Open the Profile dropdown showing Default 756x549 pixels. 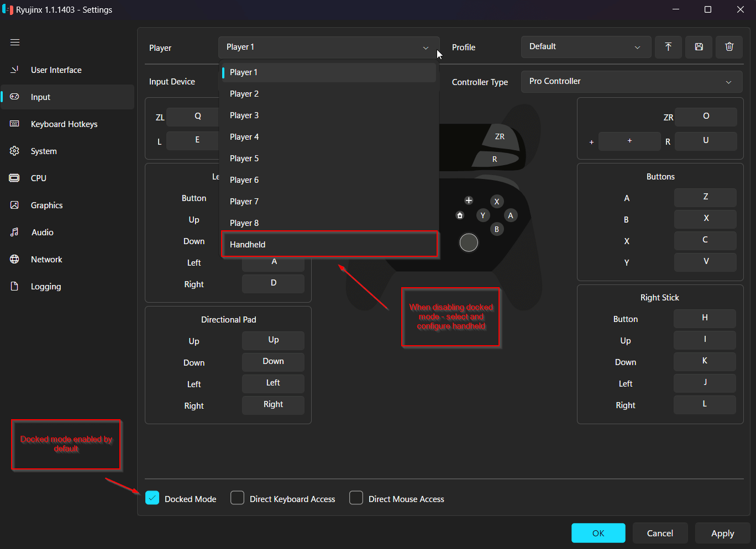coord(585,47)
